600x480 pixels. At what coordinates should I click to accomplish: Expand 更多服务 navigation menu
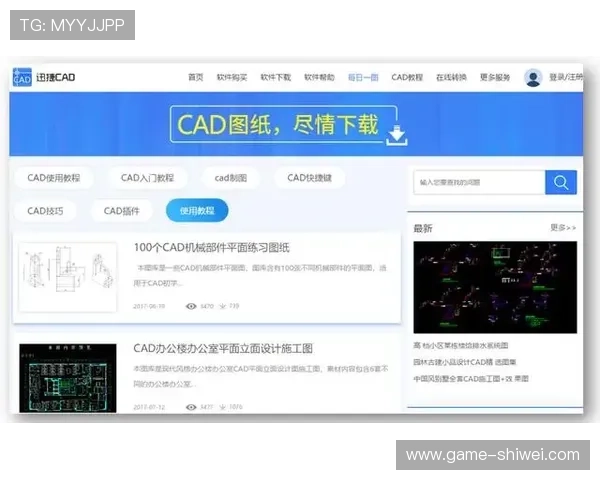(495, 77)
